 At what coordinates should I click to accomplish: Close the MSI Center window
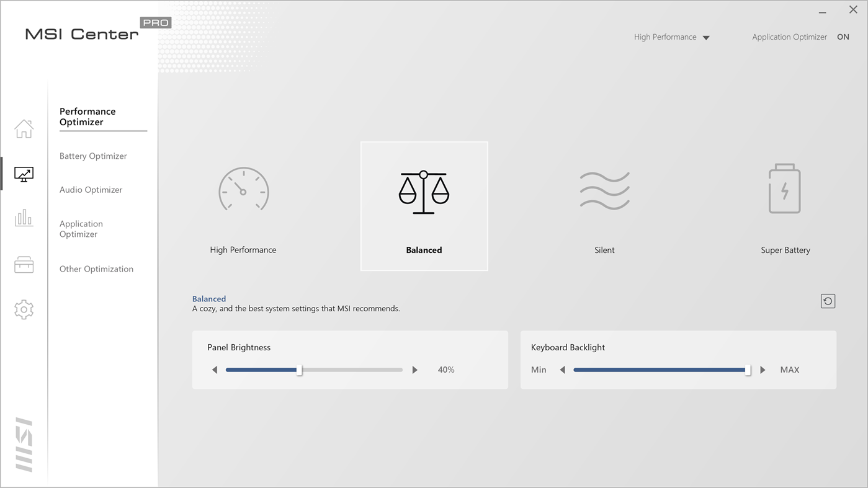(x=853, y=10)
